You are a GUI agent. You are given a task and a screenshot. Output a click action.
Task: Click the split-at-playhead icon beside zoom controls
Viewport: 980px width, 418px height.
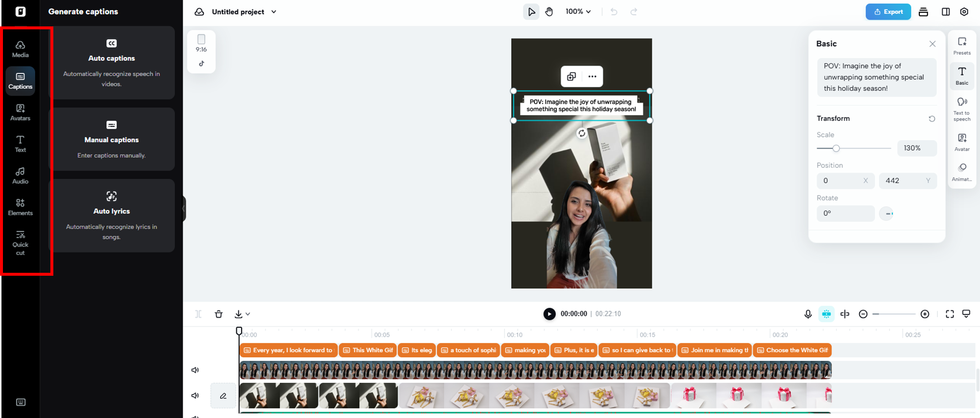(x=845, y=314)
